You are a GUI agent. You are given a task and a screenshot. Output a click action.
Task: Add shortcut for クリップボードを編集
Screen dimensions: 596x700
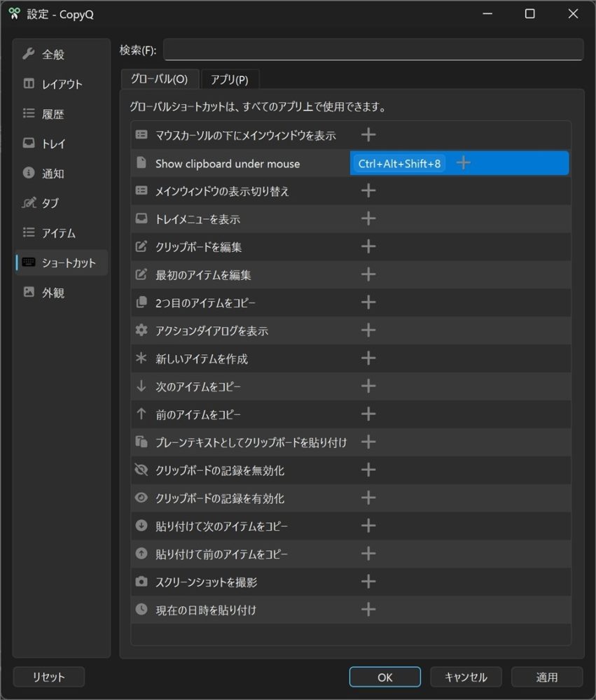pyautogui.click(x=368, y=246)
